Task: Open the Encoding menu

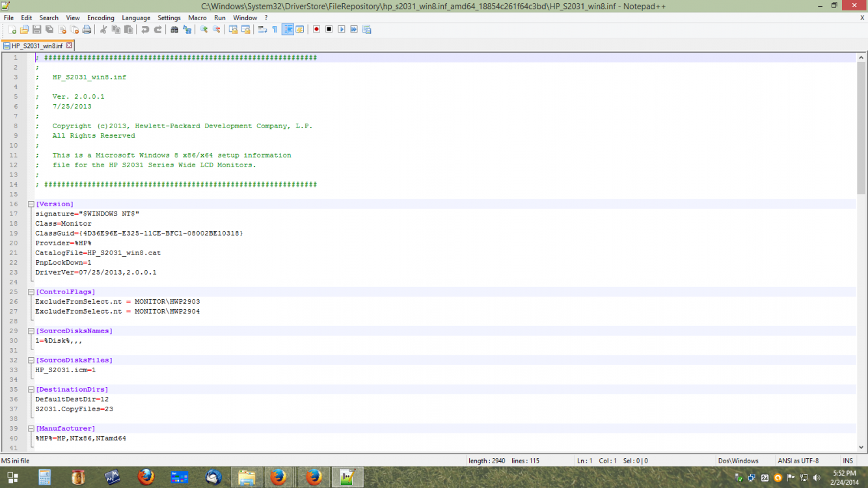Action: pos(101,18)
